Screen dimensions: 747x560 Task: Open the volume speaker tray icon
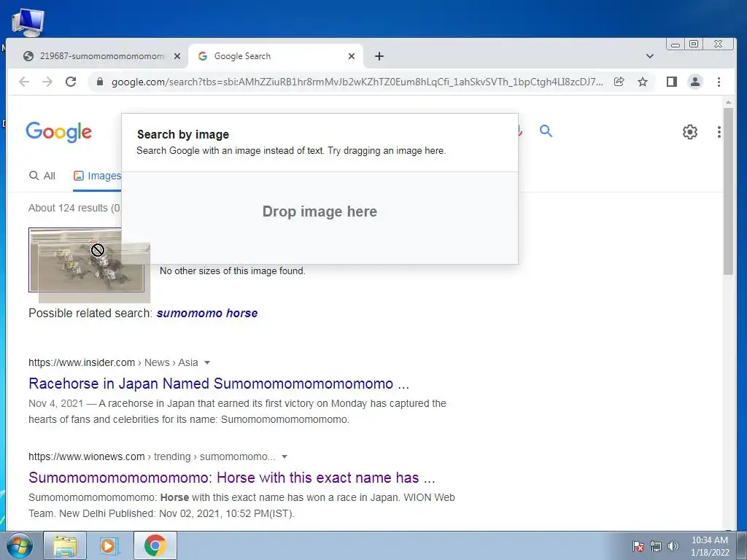[673, 546]
